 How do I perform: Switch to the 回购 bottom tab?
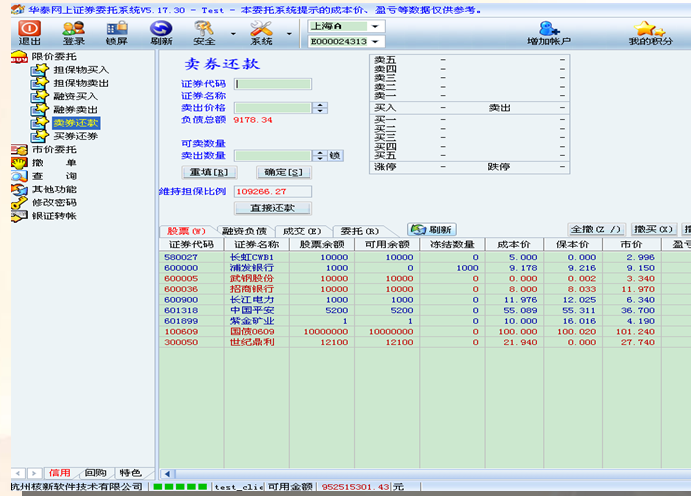coord(96,473)
